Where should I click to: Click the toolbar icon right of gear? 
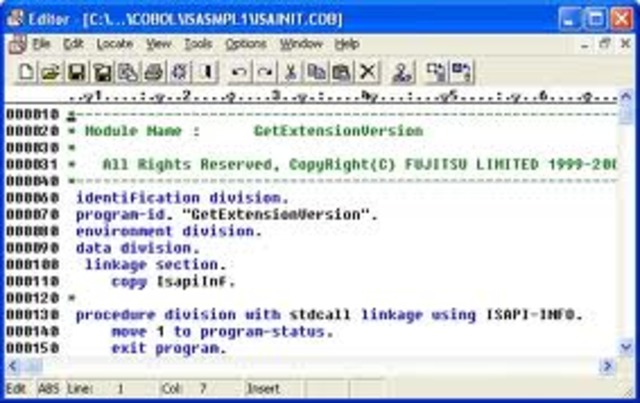[205, 73]
